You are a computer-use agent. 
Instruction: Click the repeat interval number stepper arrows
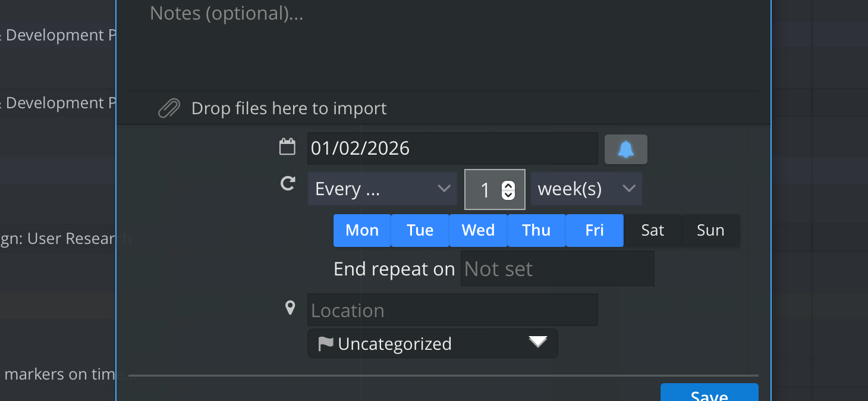coord(508,190)
